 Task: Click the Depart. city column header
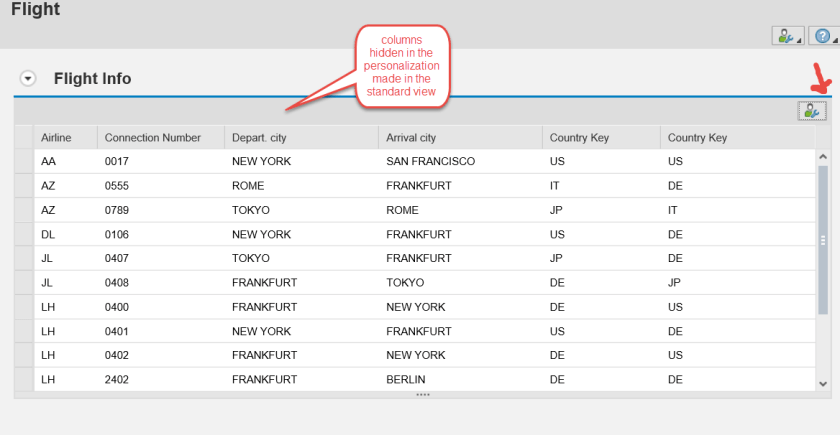point(258,138)
